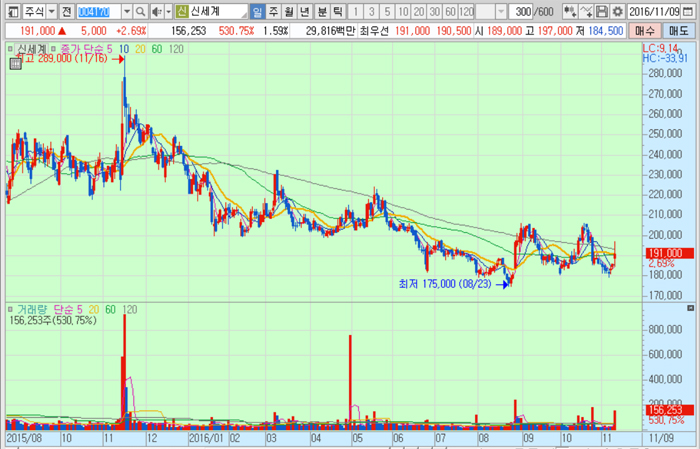The height and width of the screenshot is (449, 700).
Task: Select the 분 (minute) chart tab
Action: coord(321,11)
